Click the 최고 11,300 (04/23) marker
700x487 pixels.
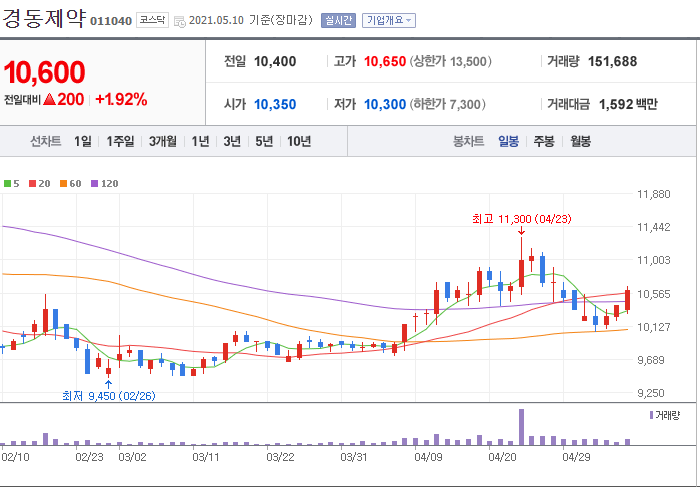pos(521,219)
